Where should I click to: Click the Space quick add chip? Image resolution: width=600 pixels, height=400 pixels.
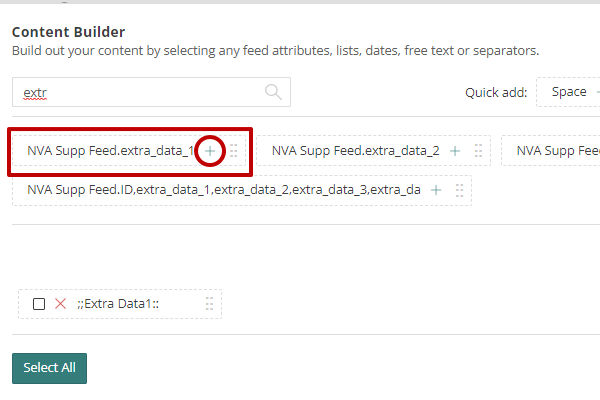(x=569, y=92)
